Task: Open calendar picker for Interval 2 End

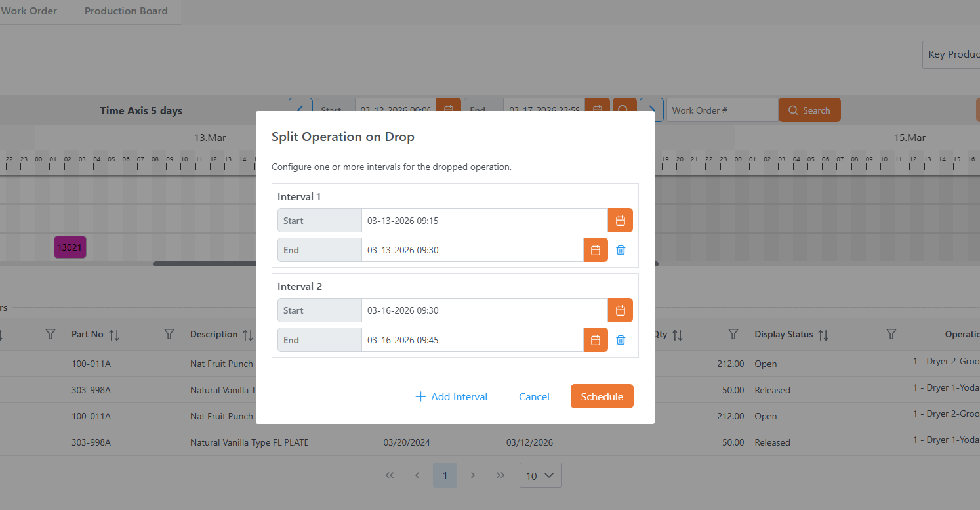Action: pyautogui.click(x=596, y=340)
